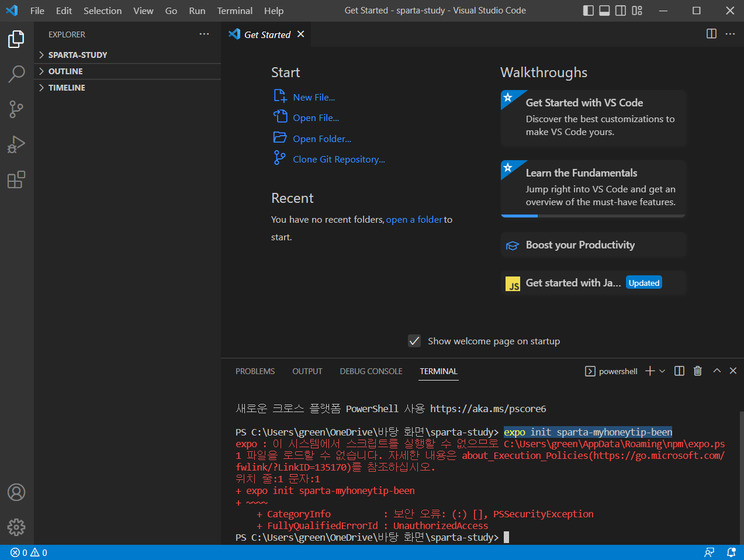The height and width of the screenshot is (560, 744).
Task: Switch to the PROBLEMS panel tab
Action: click(255, 371)
